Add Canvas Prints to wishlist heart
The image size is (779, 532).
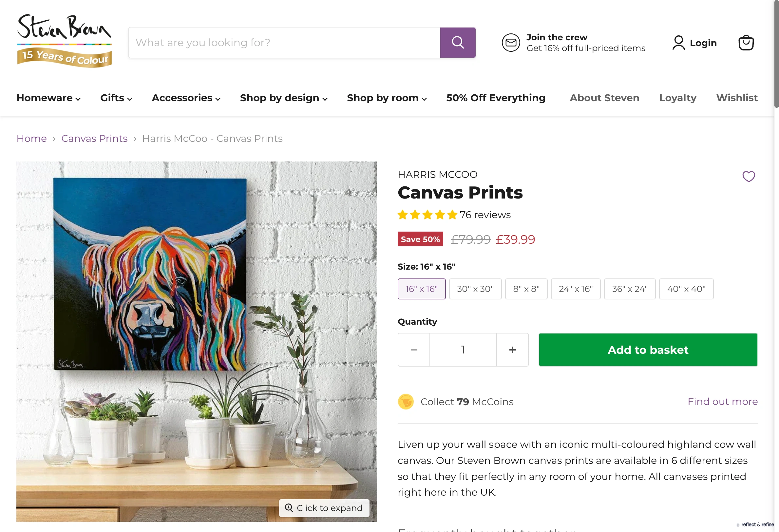coord(749,177)
